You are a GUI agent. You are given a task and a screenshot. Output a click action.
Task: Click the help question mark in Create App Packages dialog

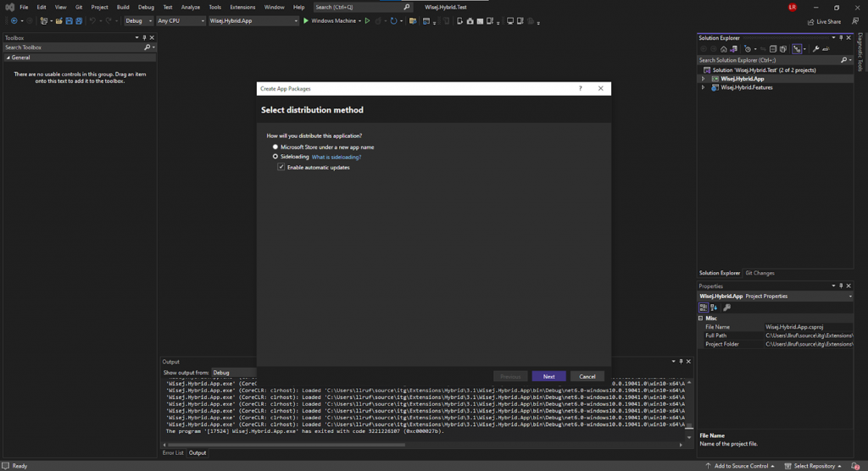pos(580,89)
